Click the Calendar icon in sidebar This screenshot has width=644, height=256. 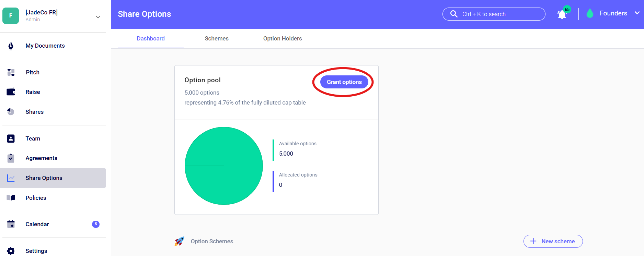(x=11, y=224)
